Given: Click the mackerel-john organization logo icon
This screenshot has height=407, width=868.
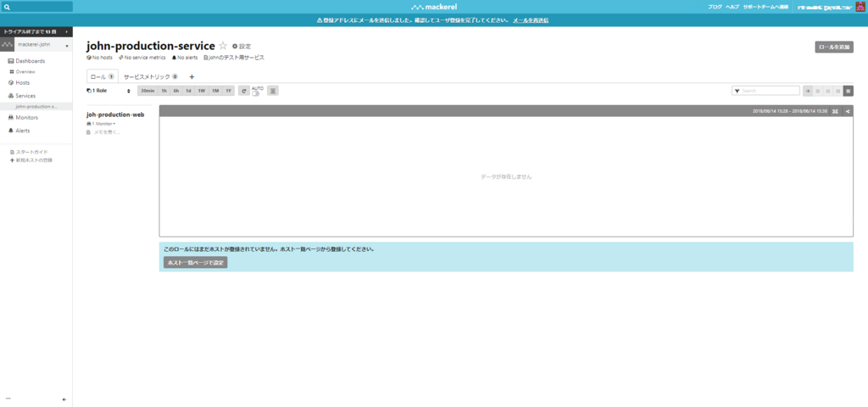Looking at the screenshot, I should coord(7,46).
